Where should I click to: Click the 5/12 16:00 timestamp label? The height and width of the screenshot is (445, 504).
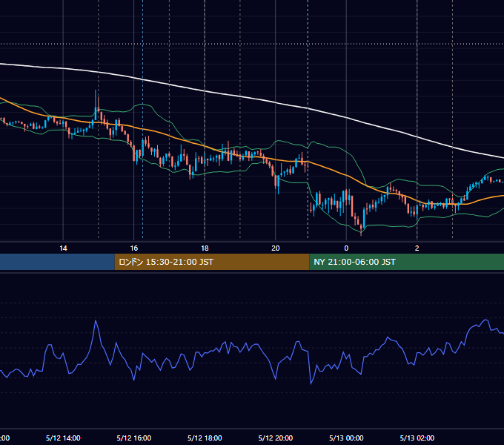pyautogui.click(x=134, y=438)
